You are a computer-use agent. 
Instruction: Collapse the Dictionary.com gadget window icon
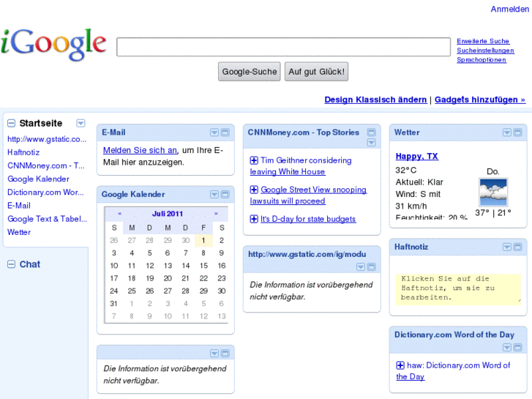518,347
